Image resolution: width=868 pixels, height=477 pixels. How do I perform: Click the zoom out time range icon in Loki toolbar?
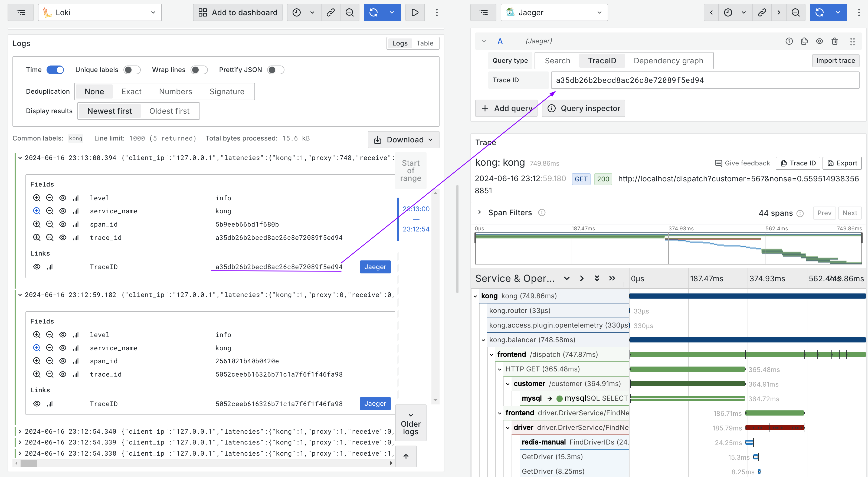tap(349, 12)
